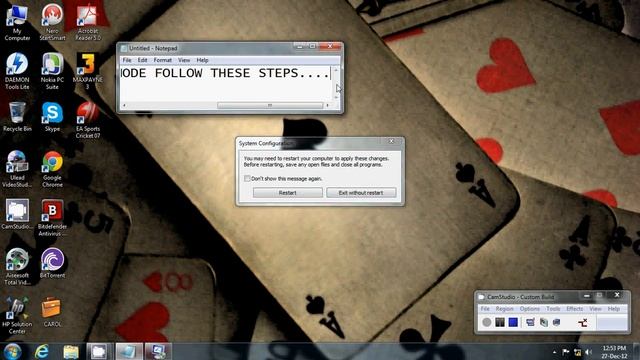Close the System Configuration dialog

[x=391, y=141]
